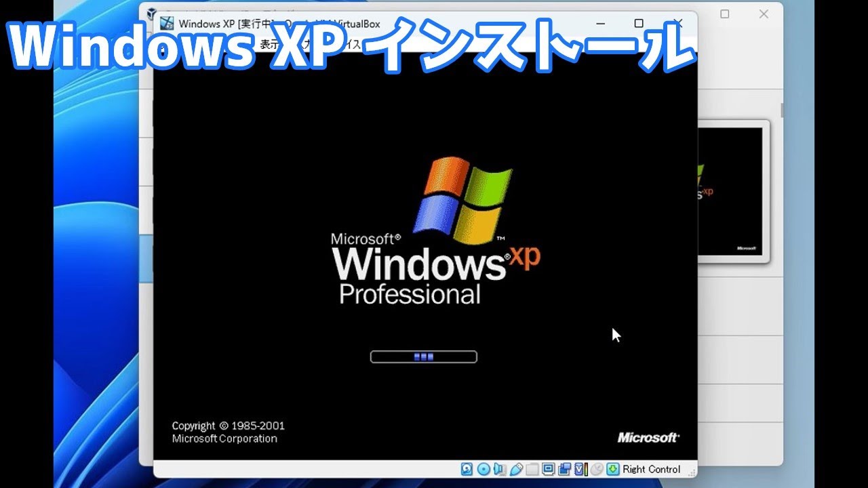Click the virtualization features V chip icon
Image resolution: width=868 pixels, height=488 pixels.
point(581,469)
